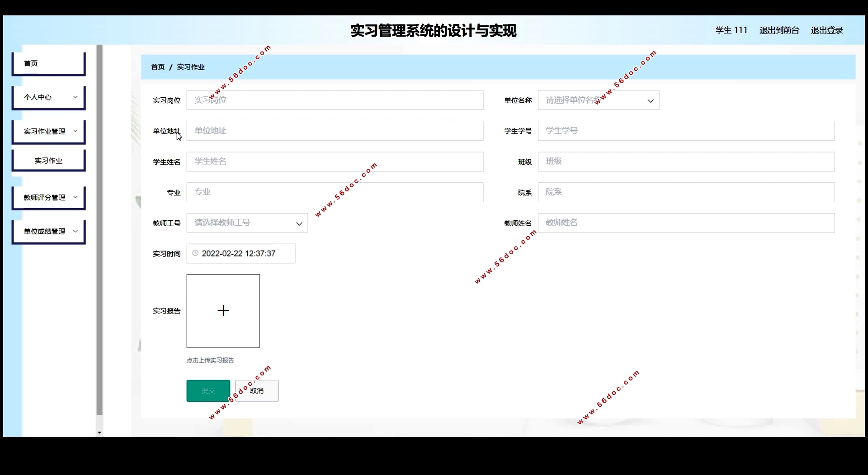The image size is (868, 475).
Task: Open the 单位名称 dropdown
Action: click(x=598, y=100)
